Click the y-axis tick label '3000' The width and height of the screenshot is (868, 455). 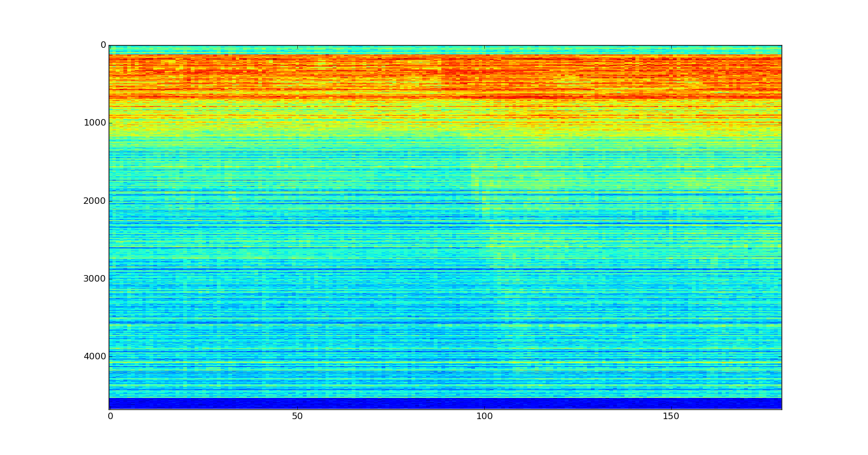[95, 279]
